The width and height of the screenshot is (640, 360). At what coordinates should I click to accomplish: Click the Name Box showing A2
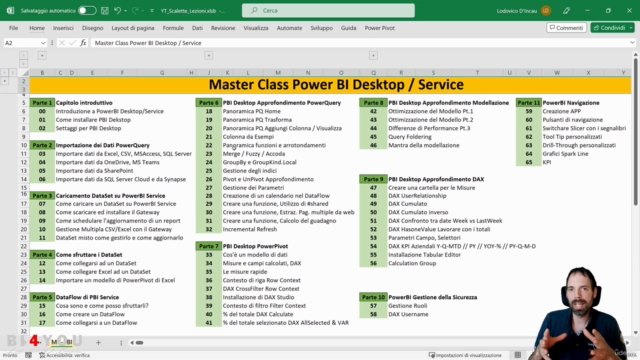(22, 43)
